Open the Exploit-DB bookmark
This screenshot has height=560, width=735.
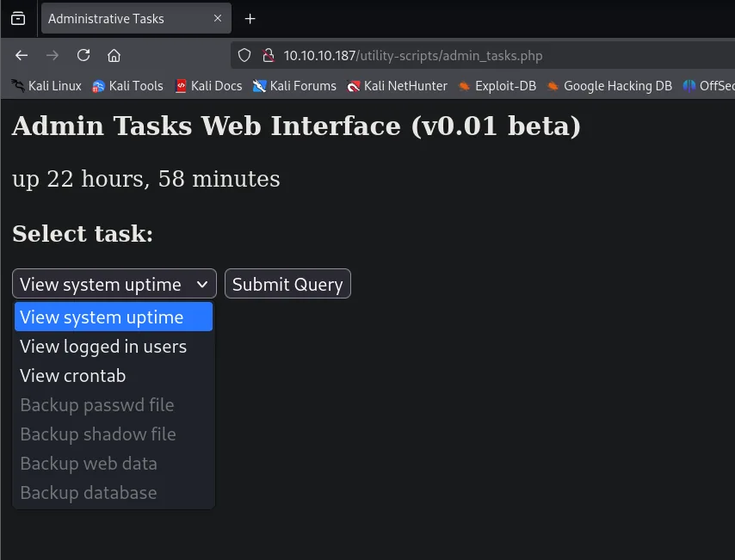tap(497, 86)
